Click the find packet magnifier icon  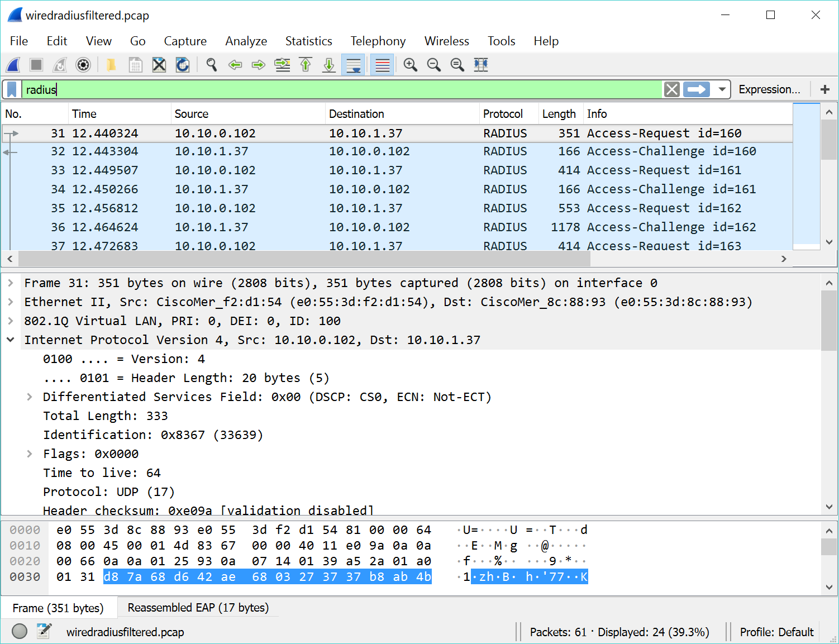[x=211, y=65]
